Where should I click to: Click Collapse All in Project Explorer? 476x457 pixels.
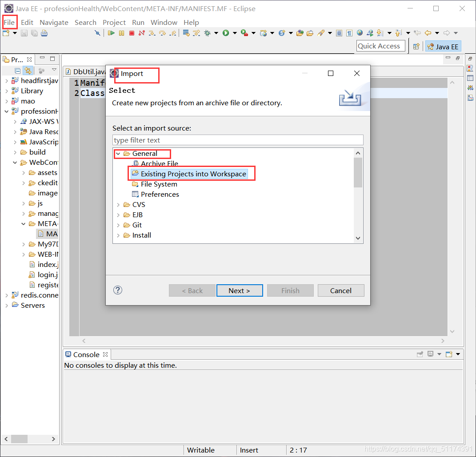(x=18, y=71)
